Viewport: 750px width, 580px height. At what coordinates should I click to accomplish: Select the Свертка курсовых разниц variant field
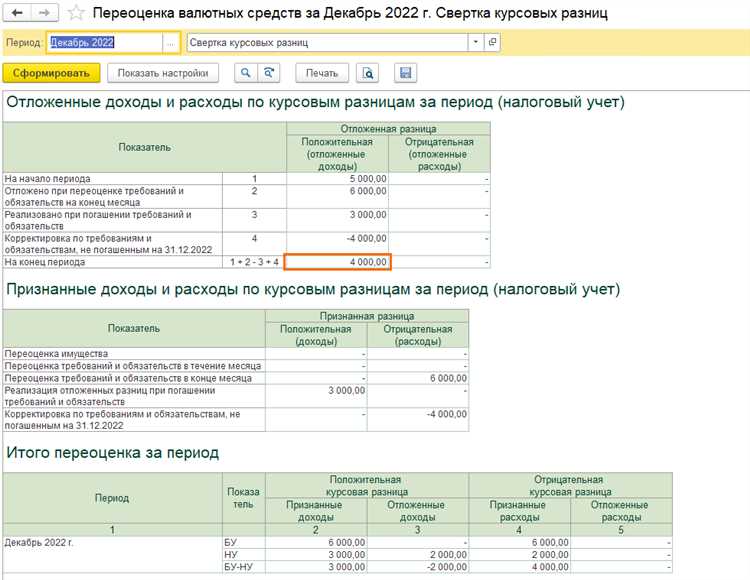327,43
